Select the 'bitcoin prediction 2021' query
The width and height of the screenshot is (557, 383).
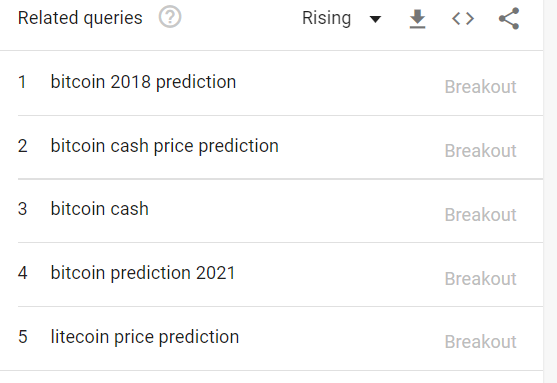143,273
